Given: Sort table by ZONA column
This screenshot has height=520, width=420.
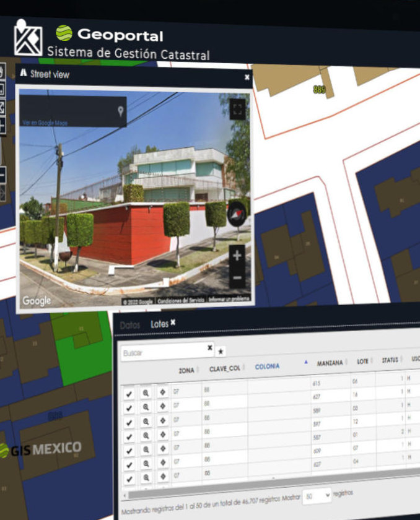Looking at the screenshot, I should tap(186, 370).
